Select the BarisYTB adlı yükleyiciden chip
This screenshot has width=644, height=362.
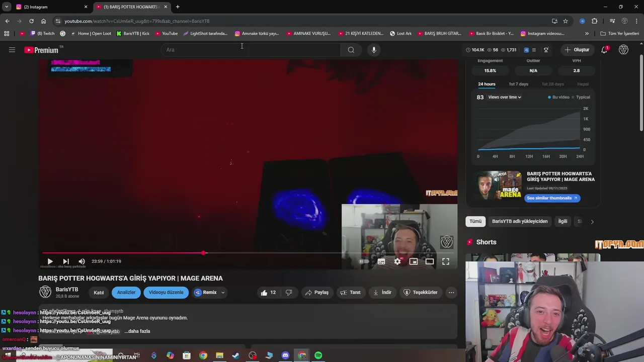(x=520, y=221)
